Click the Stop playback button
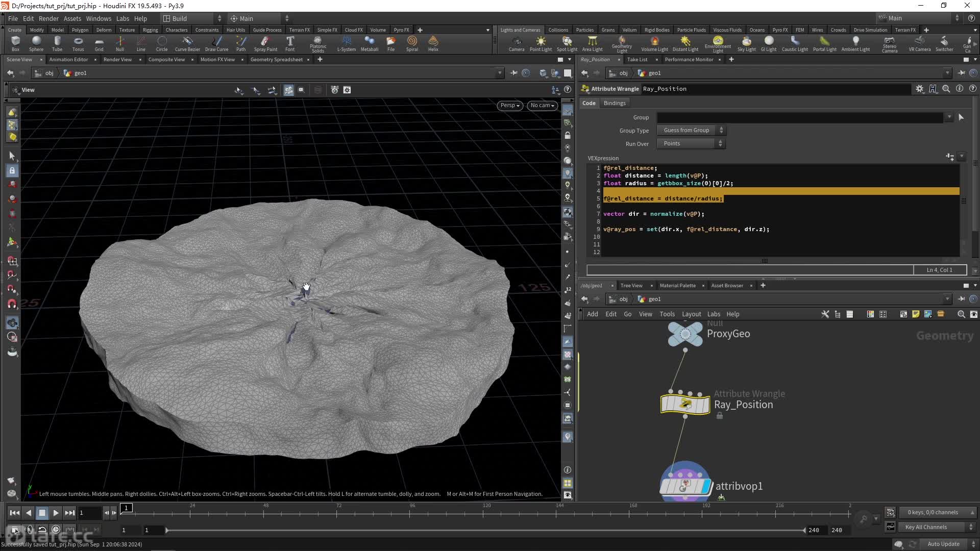 tap(42, 513)
